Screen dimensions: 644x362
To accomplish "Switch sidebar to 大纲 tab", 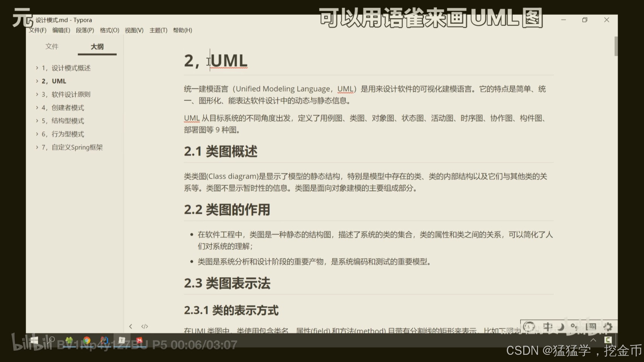I will tap(97, 46).
